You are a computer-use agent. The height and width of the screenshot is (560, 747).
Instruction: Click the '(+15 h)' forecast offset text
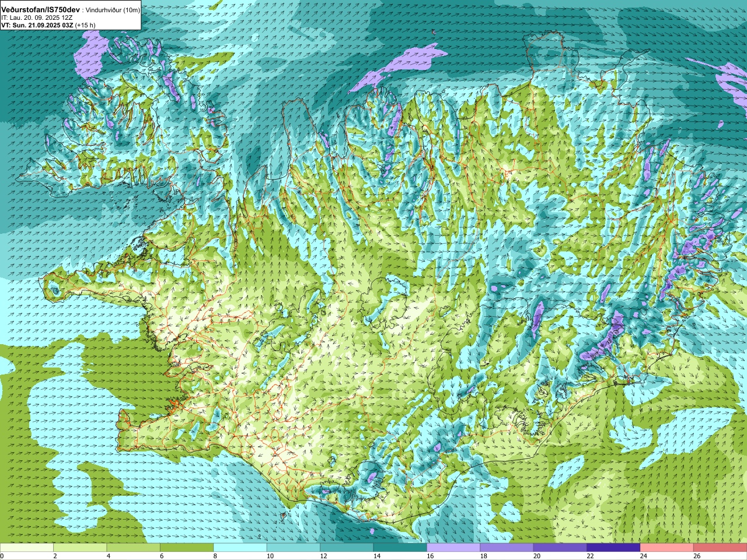click(85, 25)
